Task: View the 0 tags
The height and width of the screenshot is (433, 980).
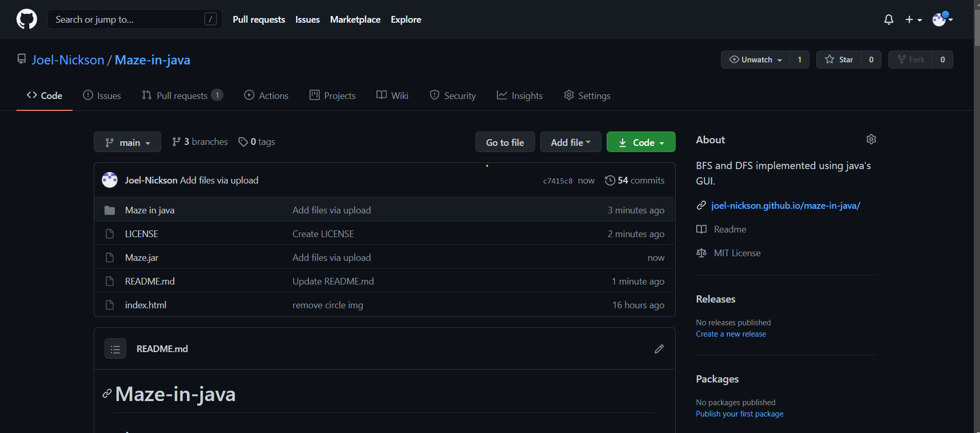Action: (256, 142)
